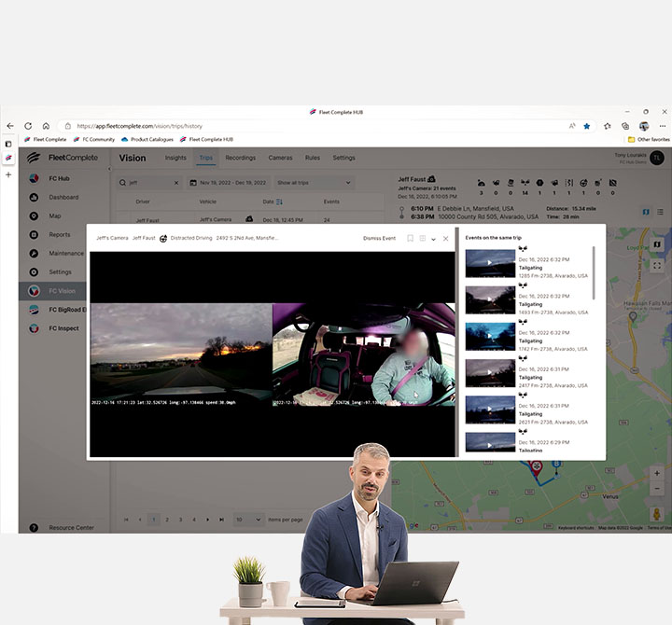
Task: Click the Street View pegman
Action: click(x=657, y=514)
